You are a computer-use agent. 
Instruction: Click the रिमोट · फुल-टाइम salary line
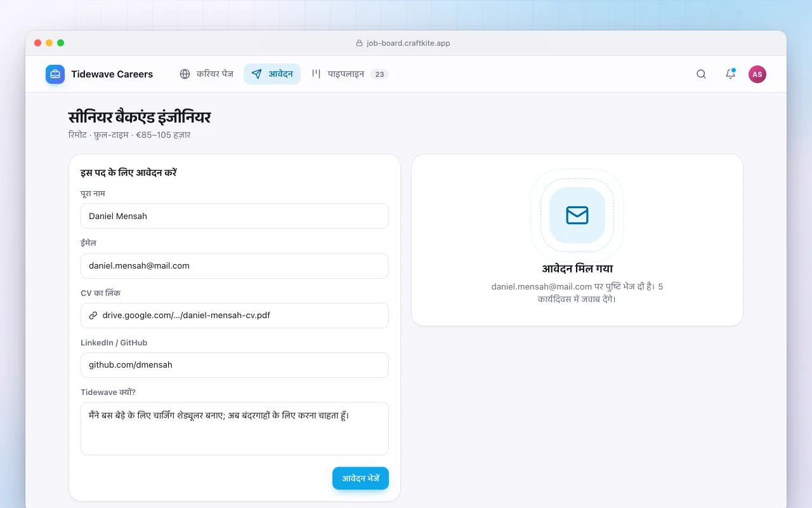coord(129,135)
